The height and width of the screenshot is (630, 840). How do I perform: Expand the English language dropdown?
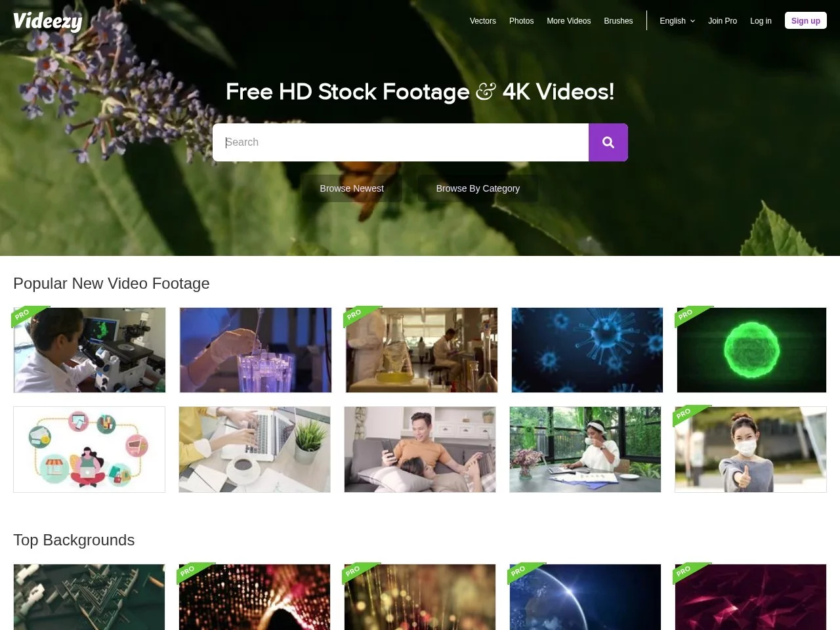point(677,21)
